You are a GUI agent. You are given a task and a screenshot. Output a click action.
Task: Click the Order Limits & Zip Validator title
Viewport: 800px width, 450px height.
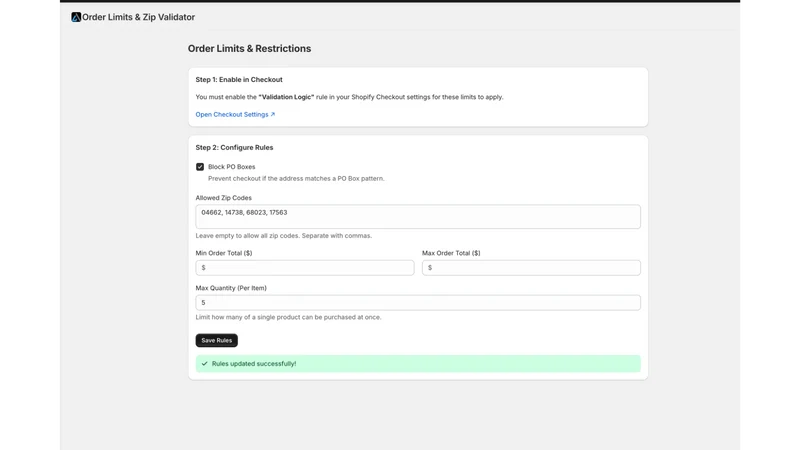138,17
